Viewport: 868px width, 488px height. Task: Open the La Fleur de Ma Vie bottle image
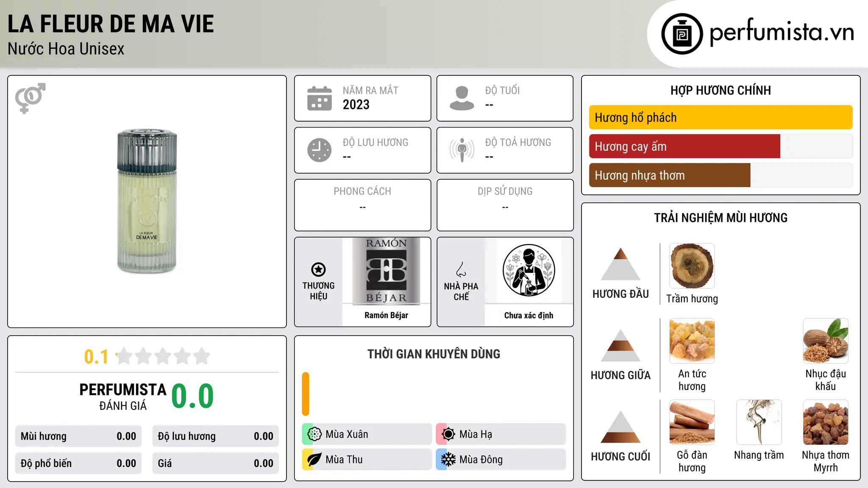click(147, 201)
